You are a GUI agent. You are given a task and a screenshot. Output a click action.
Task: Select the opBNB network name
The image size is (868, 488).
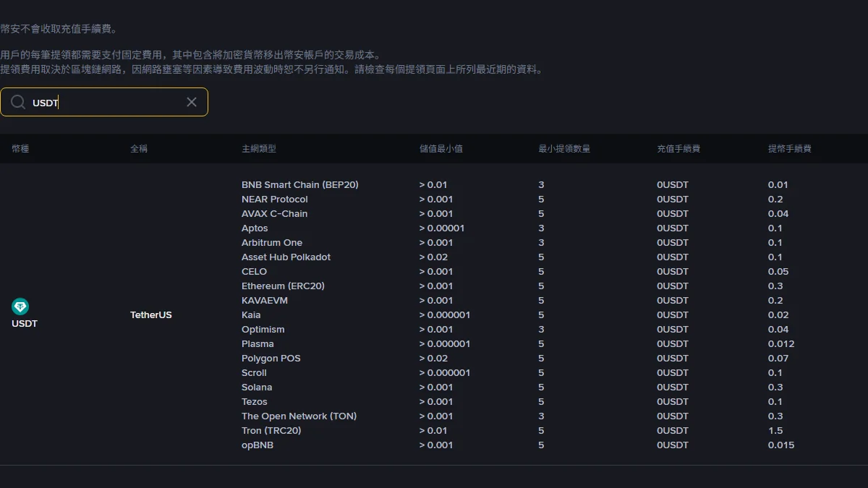coord(258,445)
